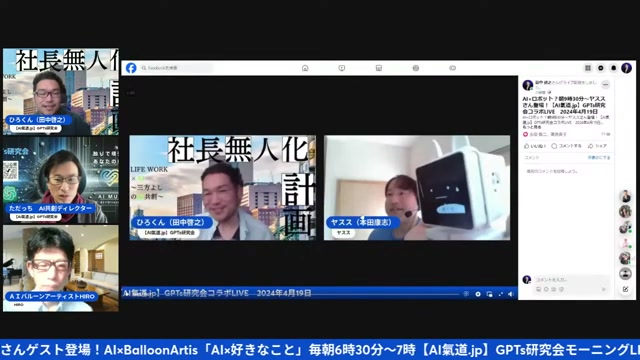The height and width of the screenshot is (360, 640).
Task: Click the コメントする button
Action: [x=567, y=146]
